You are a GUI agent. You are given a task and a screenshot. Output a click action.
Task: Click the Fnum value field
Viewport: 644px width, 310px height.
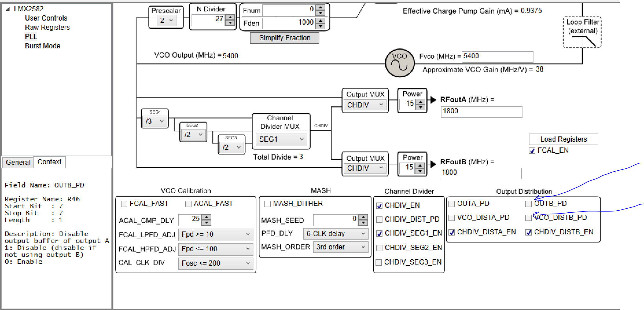(x=289, y=10)
